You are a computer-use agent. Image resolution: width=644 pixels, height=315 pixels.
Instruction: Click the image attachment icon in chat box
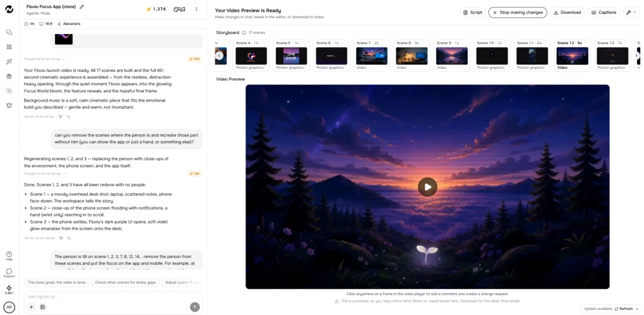click(x=42, y=307)
